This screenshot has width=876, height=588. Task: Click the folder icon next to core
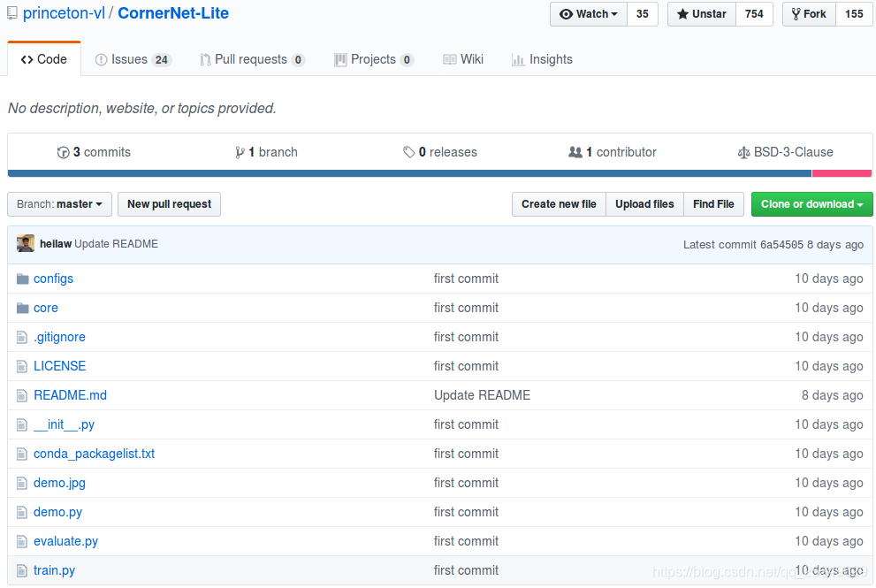coord(22,308)
